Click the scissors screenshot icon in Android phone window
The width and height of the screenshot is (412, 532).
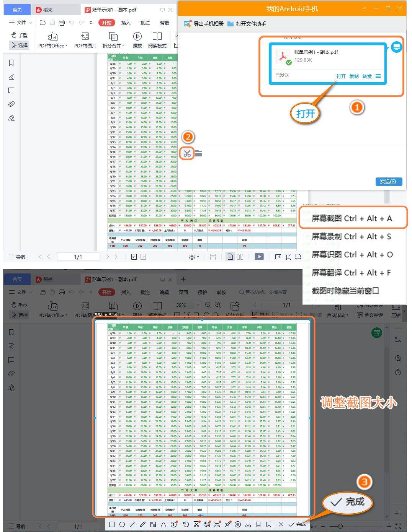[x=187, y=153]
